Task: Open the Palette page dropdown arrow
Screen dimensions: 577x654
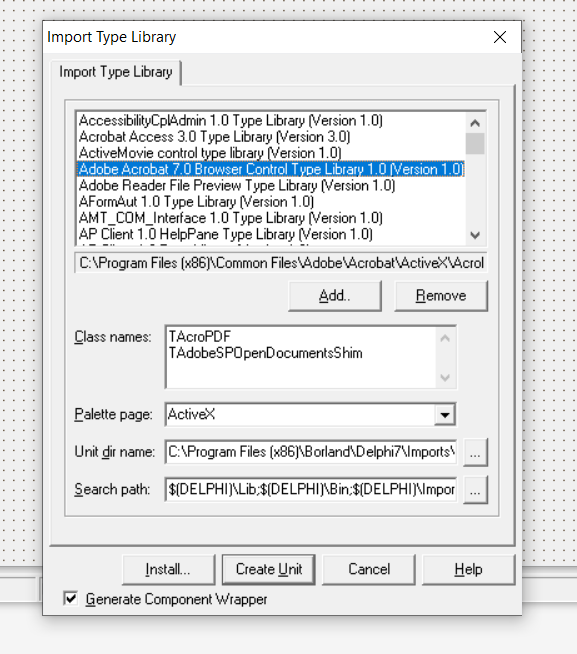Action: [x=445, y=415]
